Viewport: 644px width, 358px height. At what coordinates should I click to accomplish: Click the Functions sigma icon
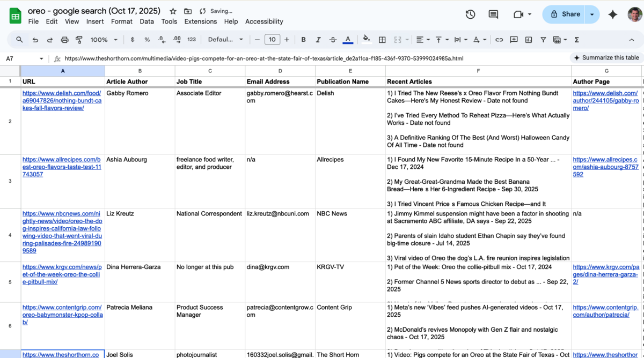click(576, 40)
